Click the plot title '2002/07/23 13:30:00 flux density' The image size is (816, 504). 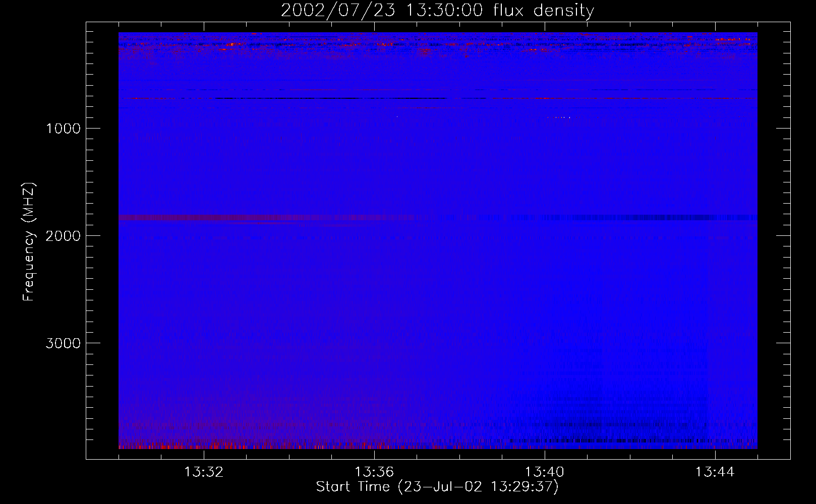pos(437,10)
